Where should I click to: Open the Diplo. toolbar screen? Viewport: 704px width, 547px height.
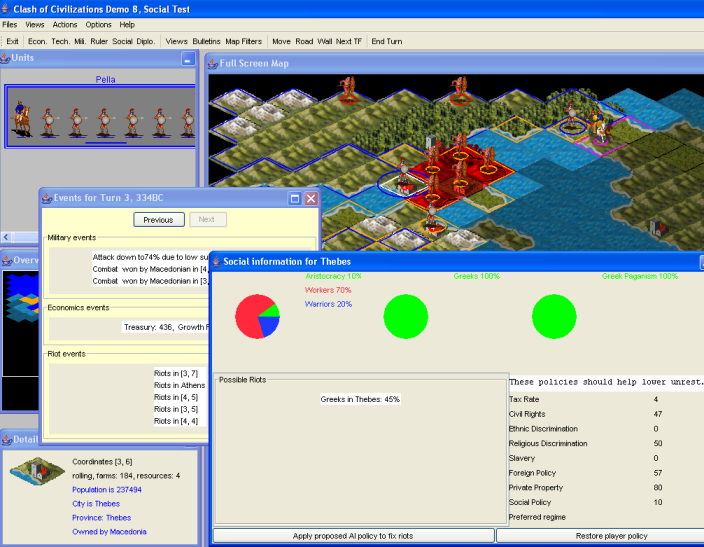[146, 41]
